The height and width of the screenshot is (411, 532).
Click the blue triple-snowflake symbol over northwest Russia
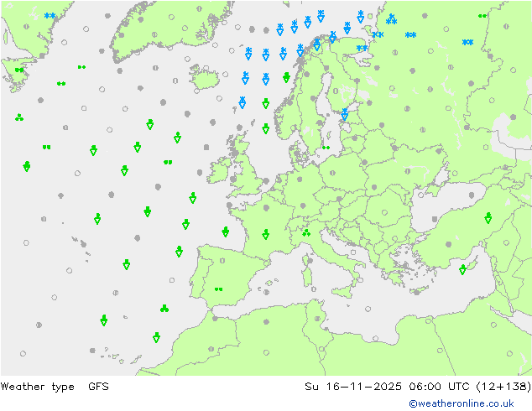coord(392,19)
